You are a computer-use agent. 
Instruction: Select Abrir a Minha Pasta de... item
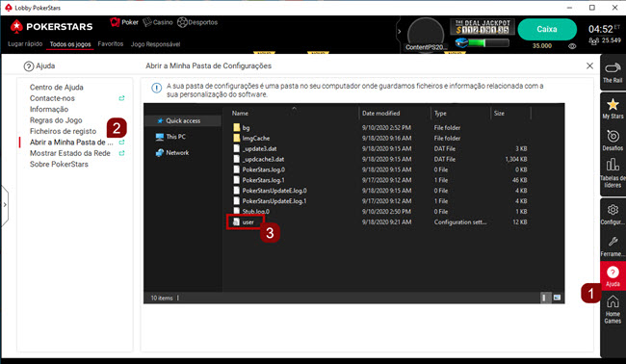71,143
